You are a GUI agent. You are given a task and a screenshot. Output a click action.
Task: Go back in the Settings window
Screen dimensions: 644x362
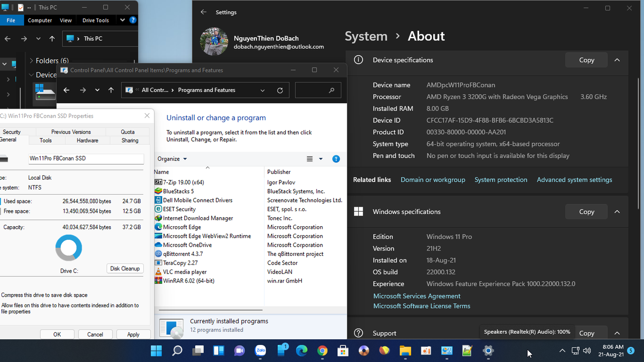click(x=203, y=12)
